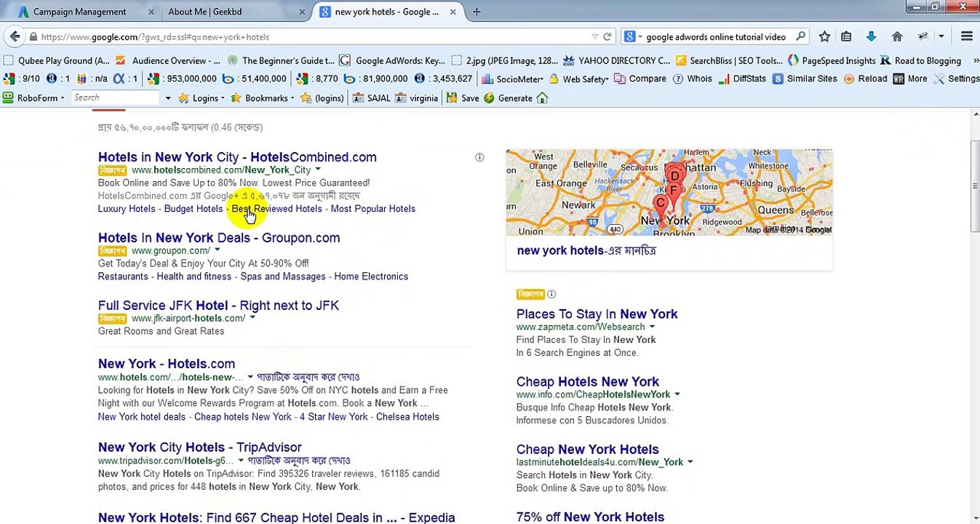Open the YAHOO DIRECTORY bookmark
This screenshot has height=524, width=980.
[x=616, y=60]
